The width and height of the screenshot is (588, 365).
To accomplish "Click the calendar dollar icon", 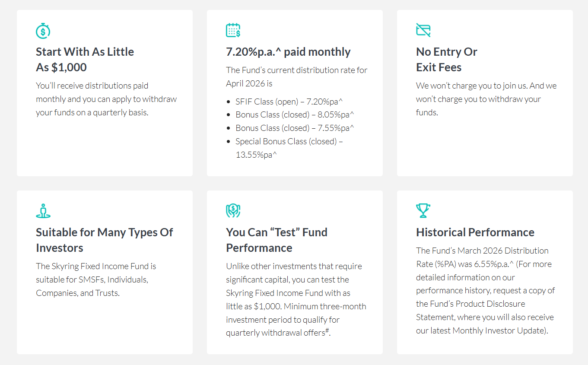I will click(233, 30).
